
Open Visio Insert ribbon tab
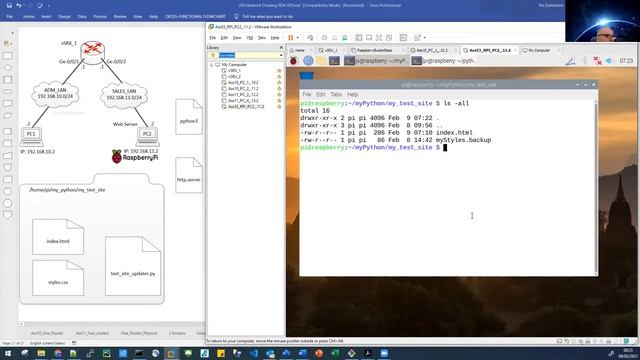click(x=46, y=17)
